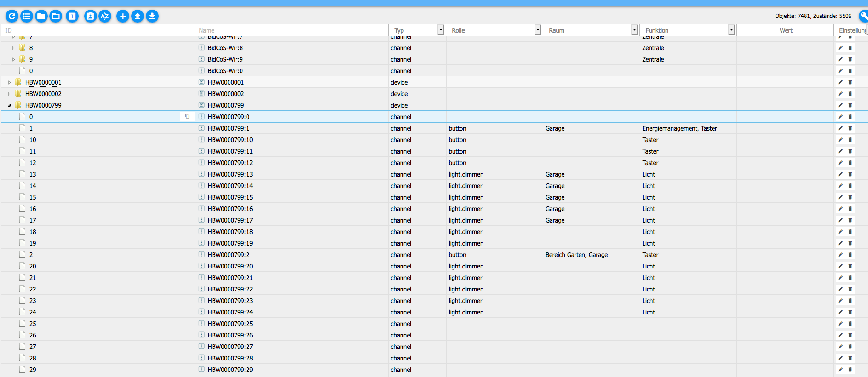Click the ID filter input field
The image size is (868, 377).
(x=98, y=30)
